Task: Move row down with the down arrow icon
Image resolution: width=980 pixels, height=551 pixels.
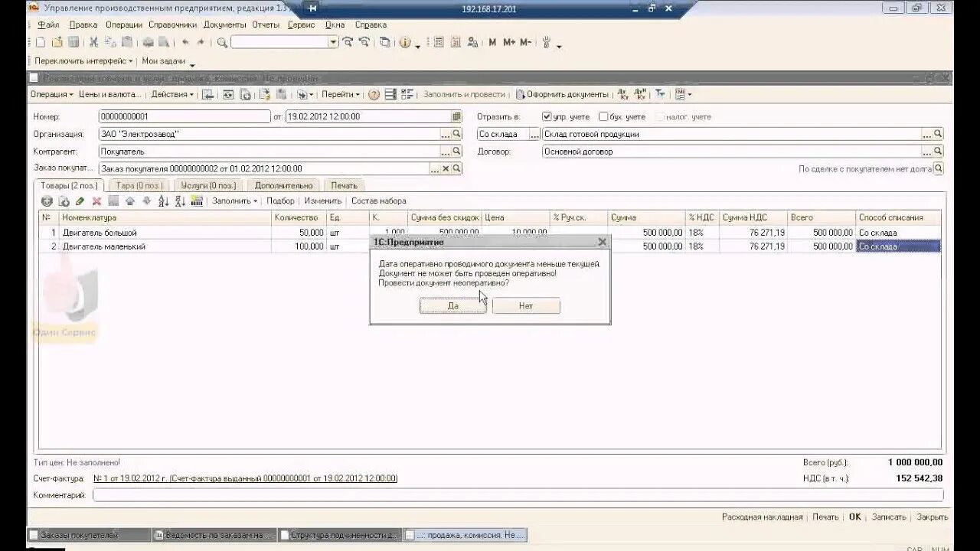Action: 146,201
